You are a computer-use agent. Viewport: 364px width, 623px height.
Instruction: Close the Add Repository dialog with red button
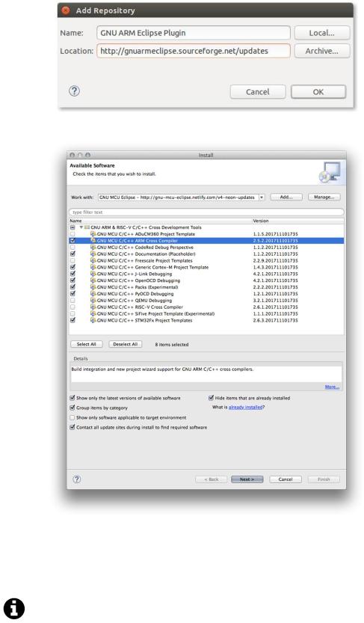(66, 10)
